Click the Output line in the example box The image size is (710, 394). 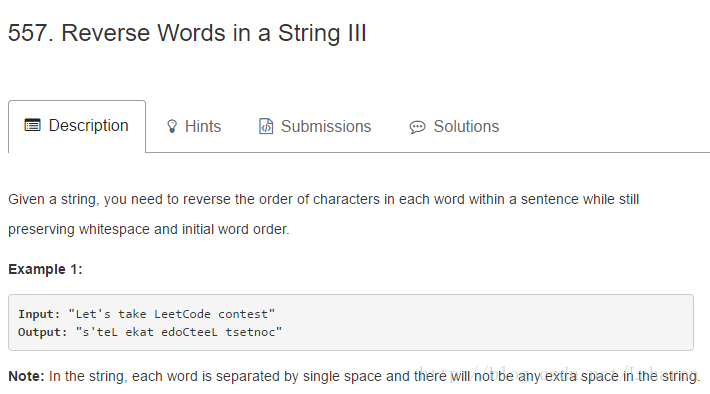pyautogui.click(x=150, y=332)
